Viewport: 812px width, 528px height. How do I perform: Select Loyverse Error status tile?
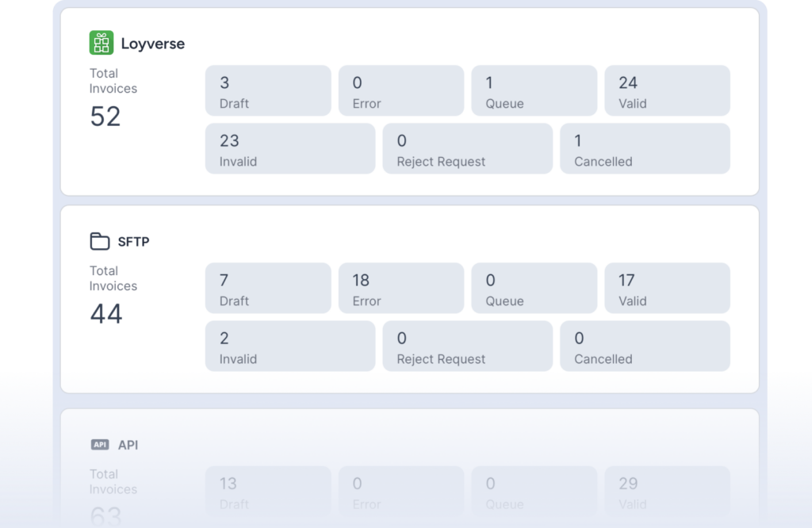coord(401,91)
